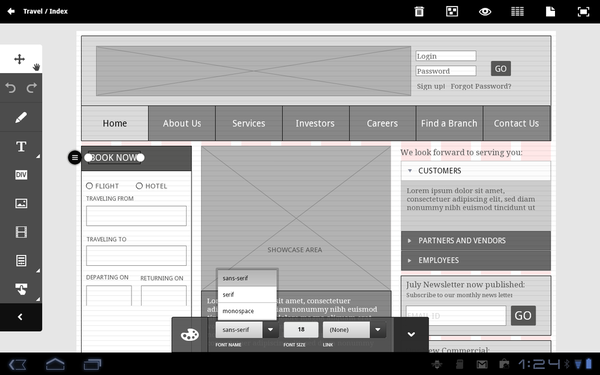
Task: Click the Login input field
Action: pos(446,56)
